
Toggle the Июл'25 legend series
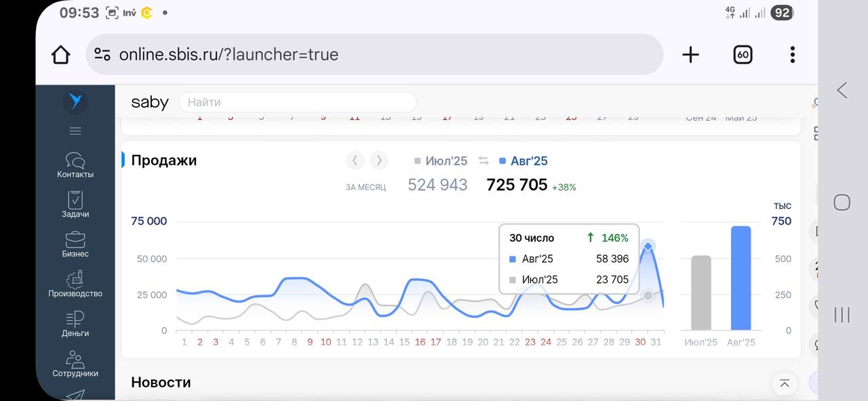pyautogui.click(x=441, y=161)
